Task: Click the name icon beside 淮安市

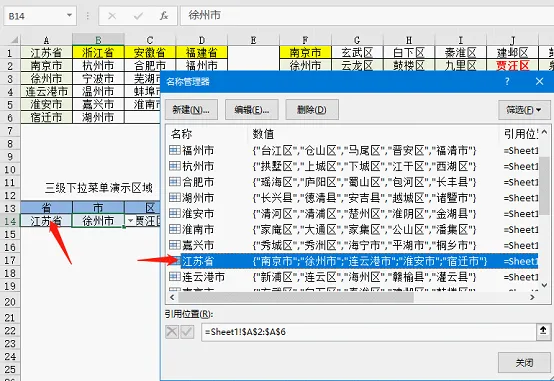Action: pos(175,213)
